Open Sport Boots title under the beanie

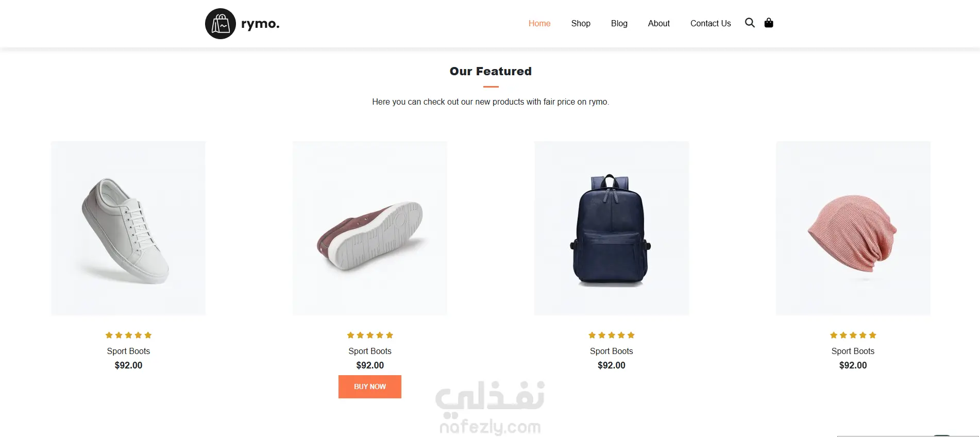(x=853, y=351)
